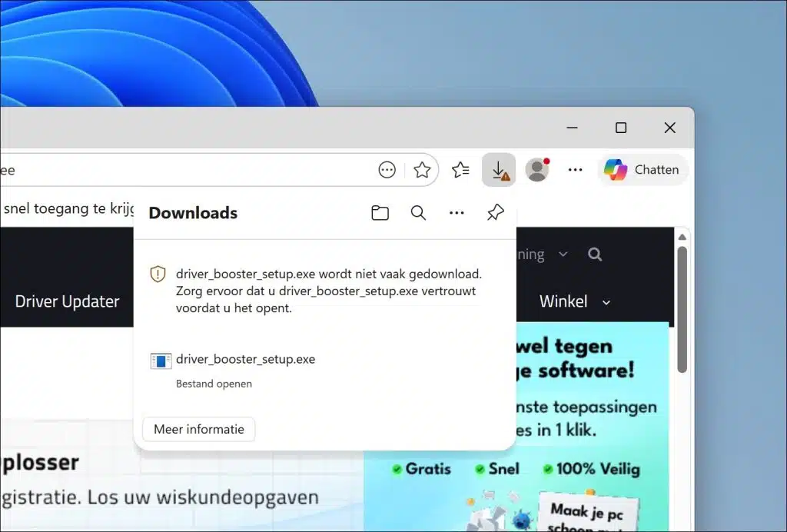Open downloads folder from Downloads panel

[380, 213]
